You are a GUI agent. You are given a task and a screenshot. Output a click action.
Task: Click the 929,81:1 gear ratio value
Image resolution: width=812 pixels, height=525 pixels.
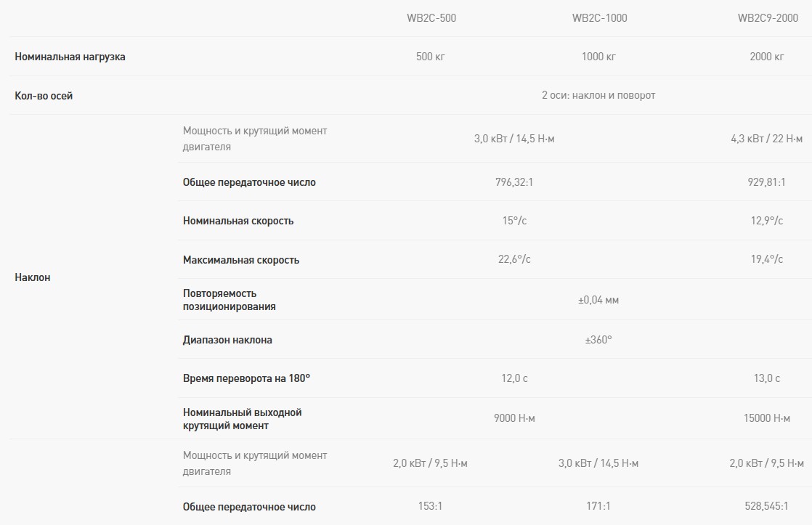pyautogui.click(x=767, y=182)
